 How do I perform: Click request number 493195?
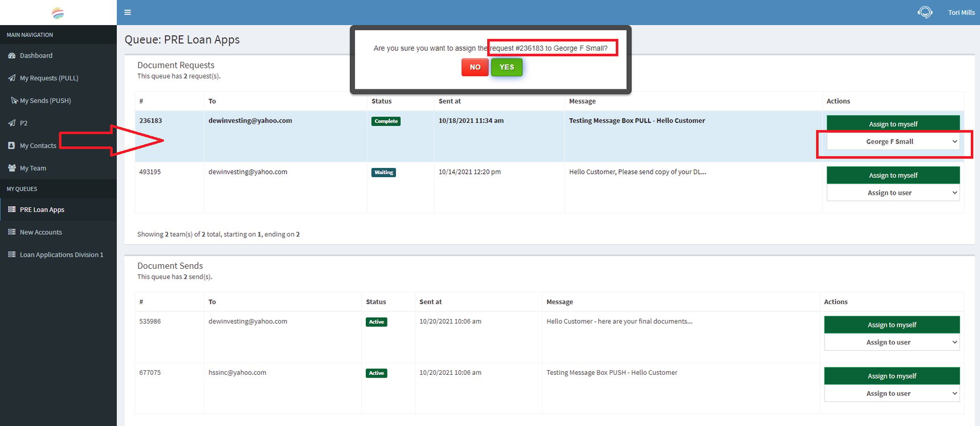tap(150, 172)
